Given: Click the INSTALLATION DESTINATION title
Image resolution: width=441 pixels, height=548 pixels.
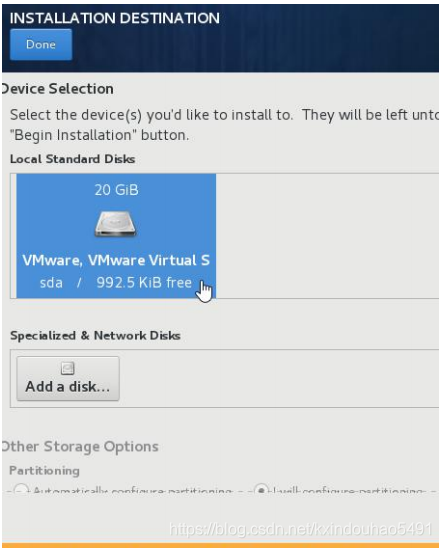Looking at the screenshot, I should pos(115,18).
